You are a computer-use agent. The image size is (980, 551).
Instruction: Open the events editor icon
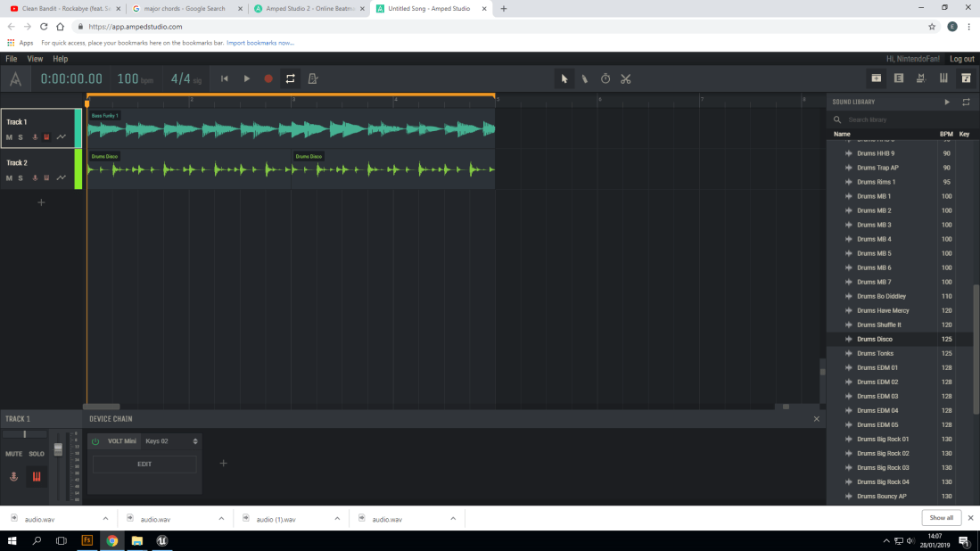899,78
